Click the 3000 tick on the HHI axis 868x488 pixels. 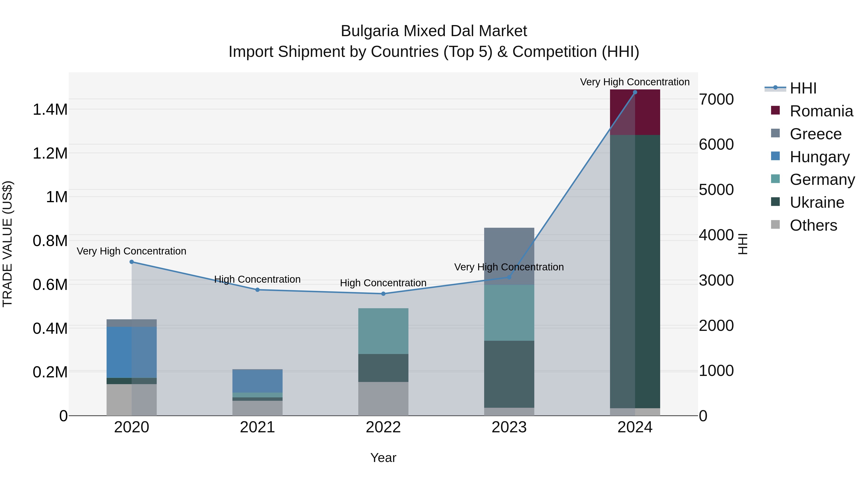716,280
